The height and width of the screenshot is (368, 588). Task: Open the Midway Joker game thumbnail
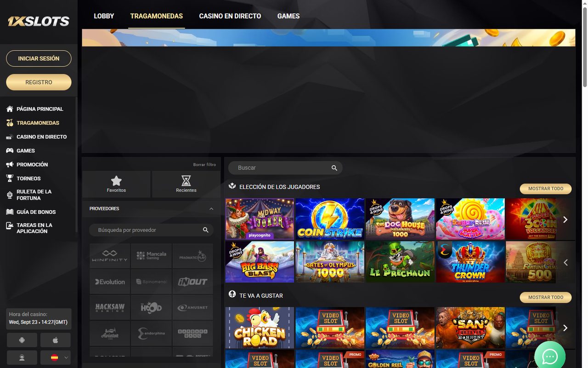coord(260,219)
